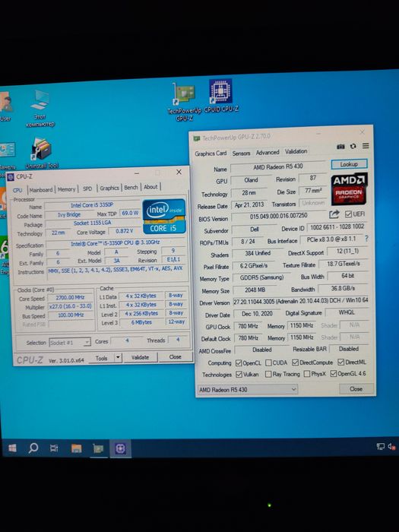
Task: Click the Driver Version field in GPU-Z
Action: (x=301, y=301)
